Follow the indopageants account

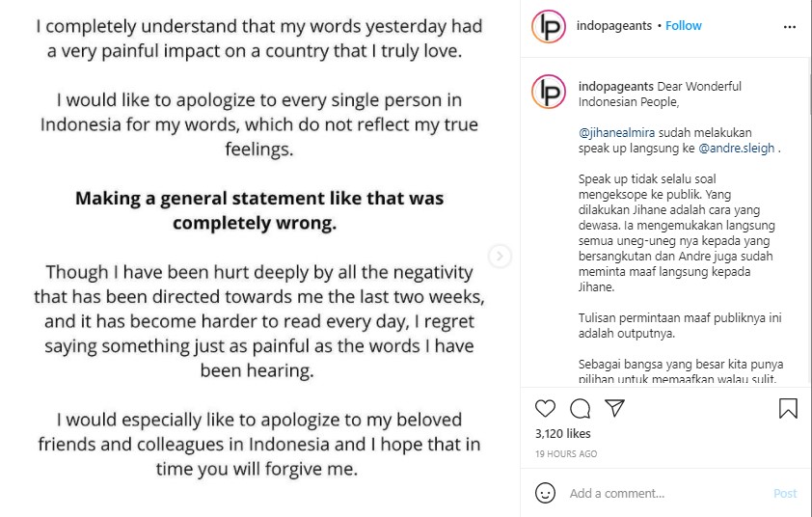pos(683,26)
